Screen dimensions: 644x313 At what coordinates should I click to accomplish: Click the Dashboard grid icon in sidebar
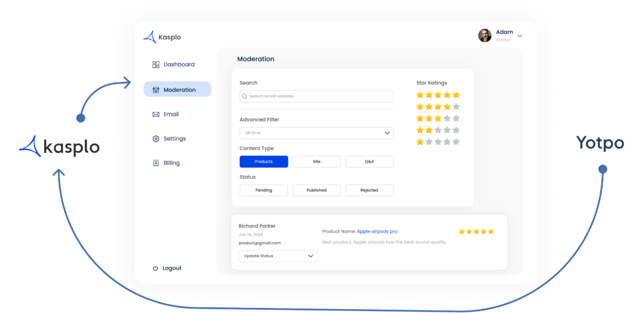(x=156, y=64)
